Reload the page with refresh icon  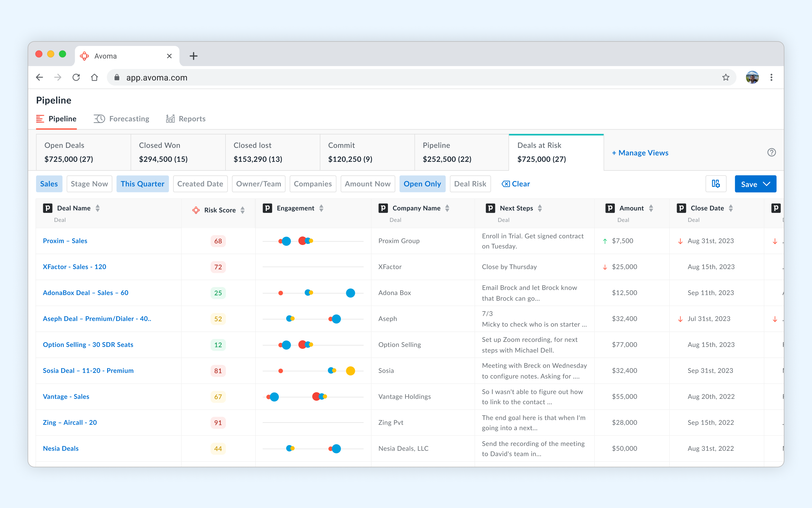pos(76,77)
